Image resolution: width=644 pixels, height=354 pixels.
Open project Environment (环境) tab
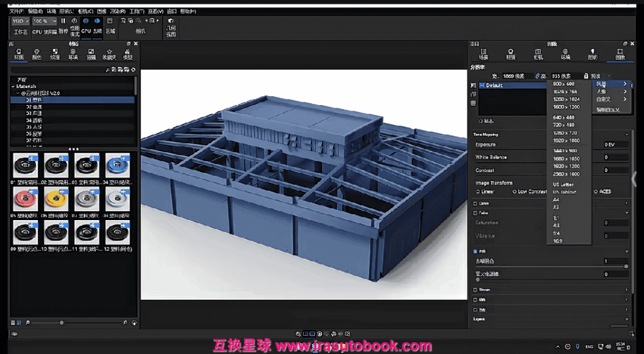pyautogui.click(x=565, y=54)
